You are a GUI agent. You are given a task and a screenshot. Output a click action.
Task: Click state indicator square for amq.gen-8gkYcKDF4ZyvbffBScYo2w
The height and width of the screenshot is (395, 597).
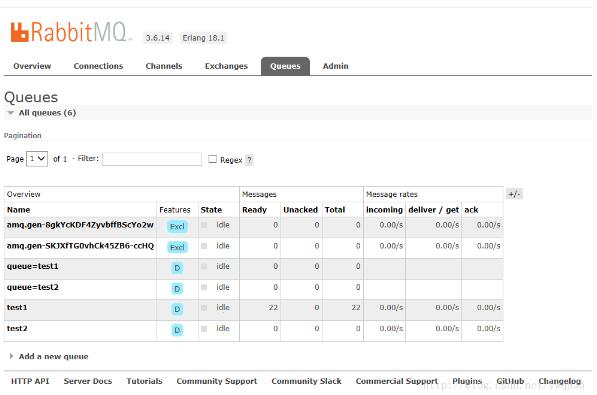pyautogui.click(x=204, y=225)
